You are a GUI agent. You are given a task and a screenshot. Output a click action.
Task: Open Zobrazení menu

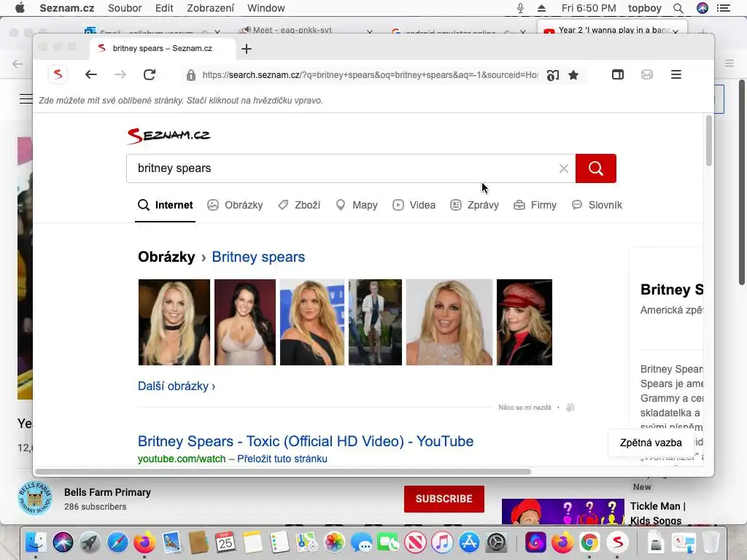click(211, 8)
